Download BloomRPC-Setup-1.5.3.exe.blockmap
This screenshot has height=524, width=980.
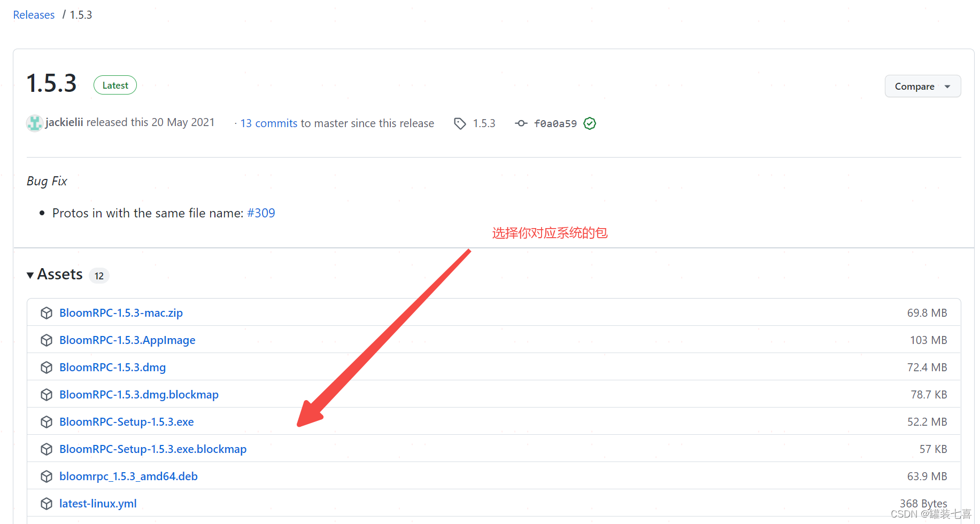tap(153, 449)
